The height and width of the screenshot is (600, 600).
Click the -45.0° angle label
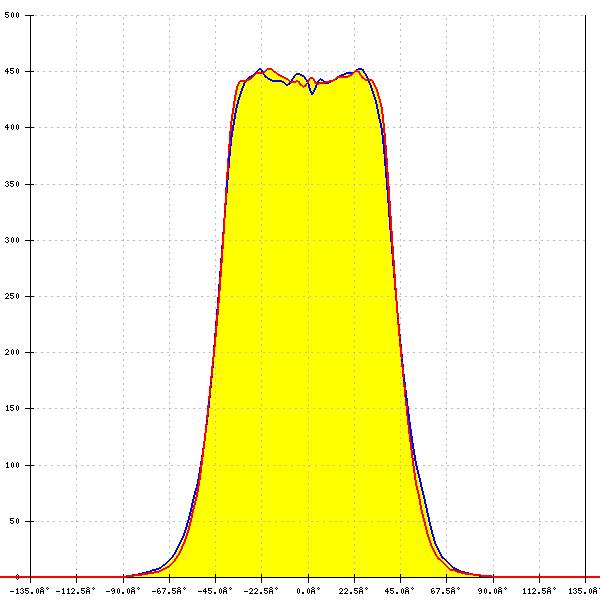[216, 590]
